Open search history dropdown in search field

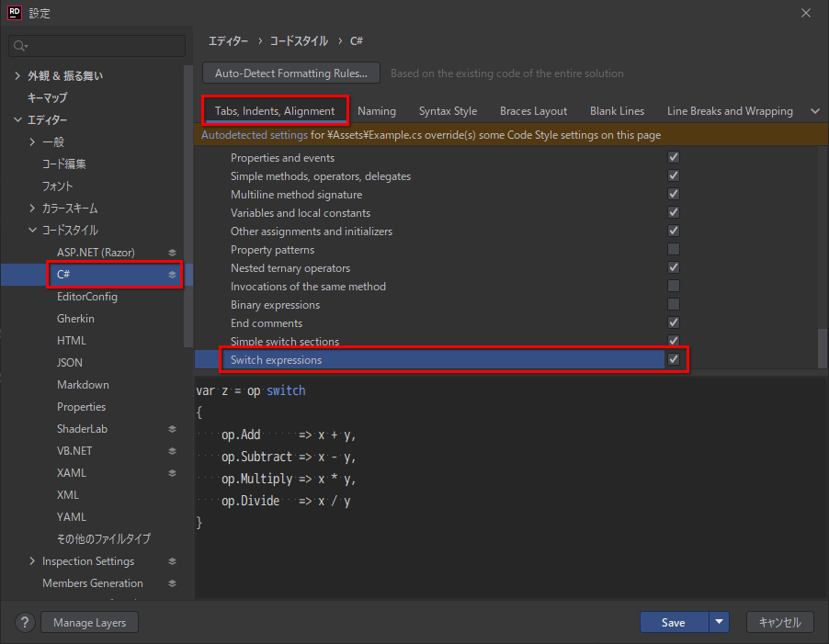tap(26, 47)
